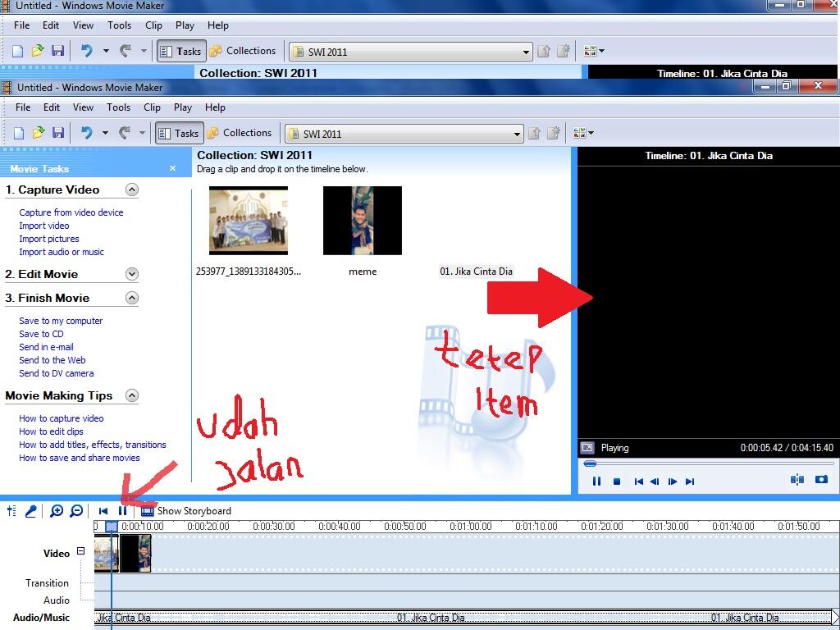Collapse the Video track expander

point(80,550)
